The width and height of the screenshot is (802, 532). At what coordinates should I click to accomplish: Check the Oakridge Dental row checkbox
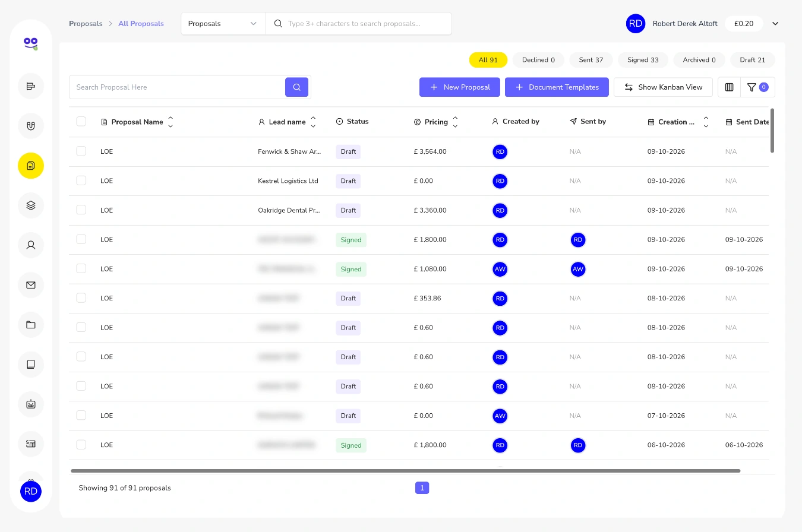pos(81,210)
